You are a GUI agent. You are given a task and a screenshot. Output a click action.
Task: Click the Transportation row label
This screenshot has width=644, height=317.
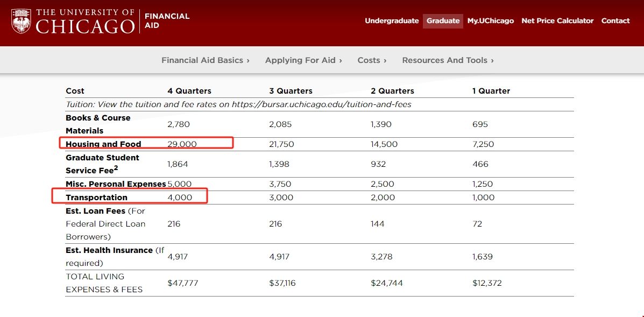[96, 198]
